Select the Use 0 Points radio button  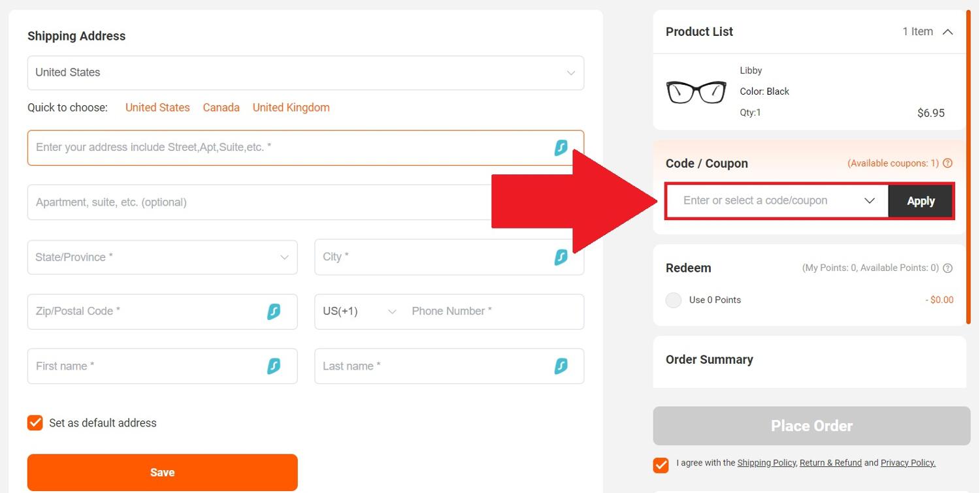click(673, 300)
